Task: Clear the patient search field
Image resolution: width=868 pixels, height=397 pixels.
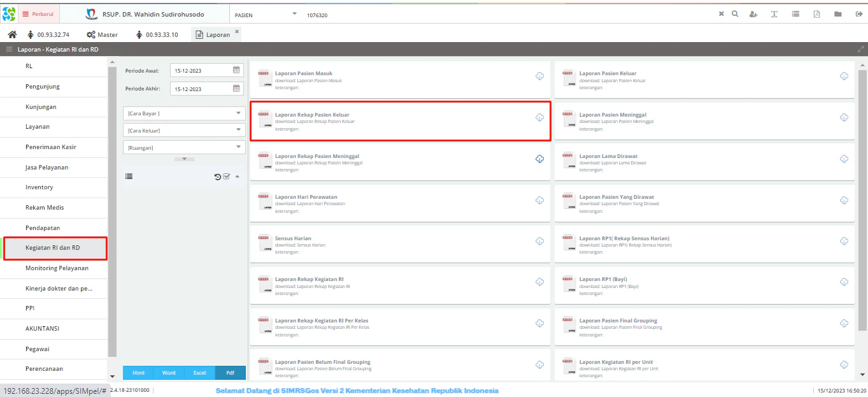Action: 722,14
